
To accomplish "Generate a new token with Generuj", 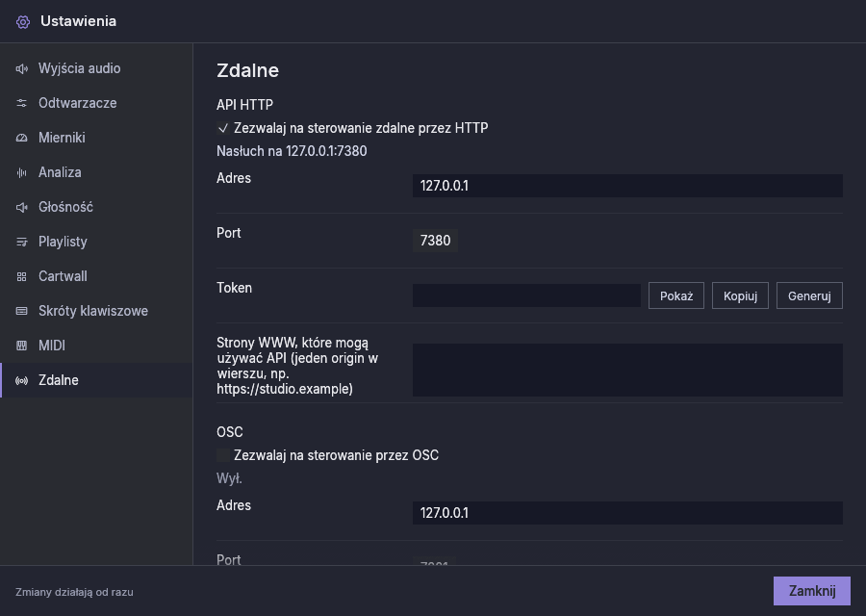I will 809,295.
